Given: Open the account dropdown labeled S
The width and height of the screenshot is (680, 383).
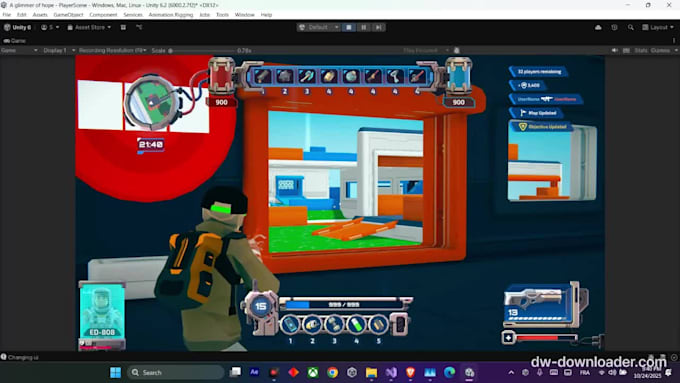Looking at the screenshot, I should [50, 27].
